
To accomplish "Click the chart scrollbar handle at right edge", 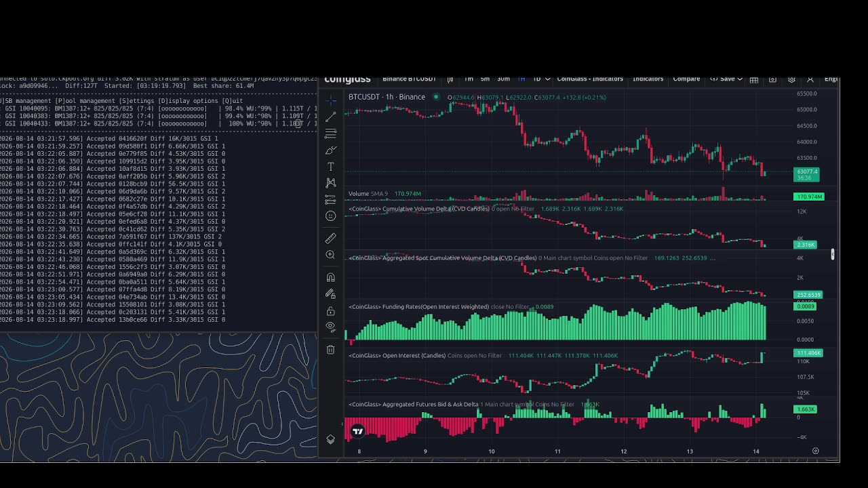I will tap(832, 254).
